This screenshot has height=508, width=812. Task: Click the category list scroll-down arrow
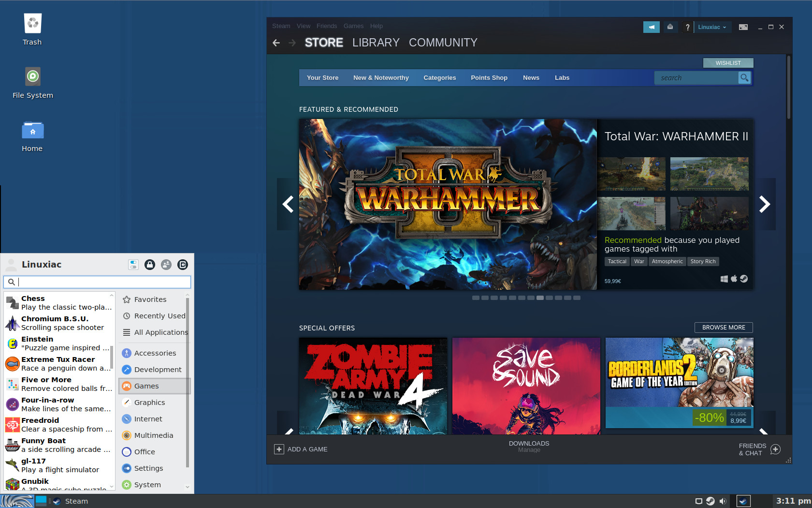pyautogui.click(x=188, y=487)
